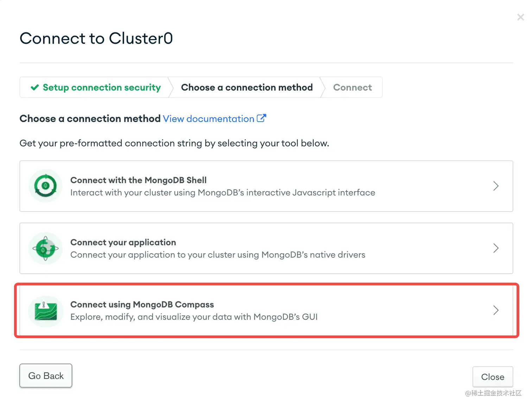532x407 pixels.
Task: Open the Connect step tab
Action: point(352,87)
